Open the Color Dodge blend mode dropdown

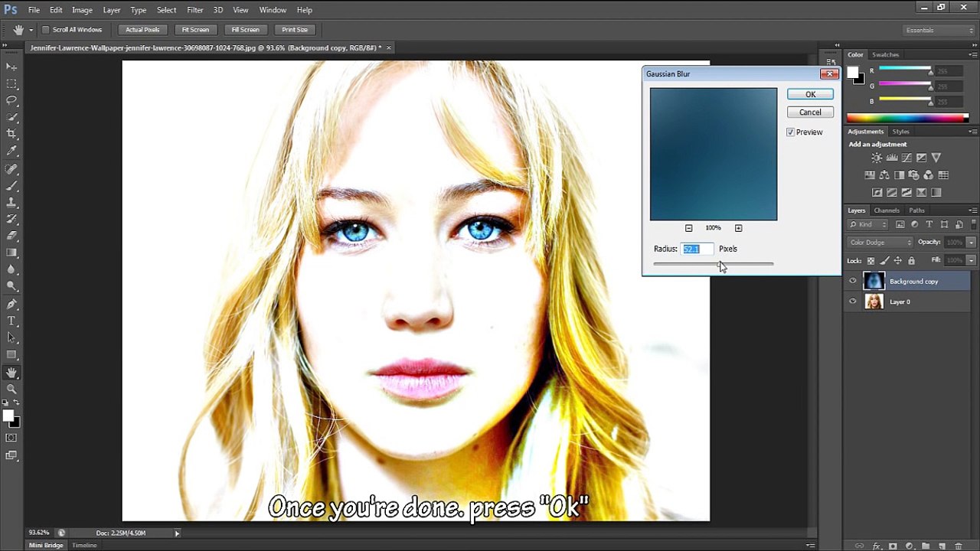880,243
